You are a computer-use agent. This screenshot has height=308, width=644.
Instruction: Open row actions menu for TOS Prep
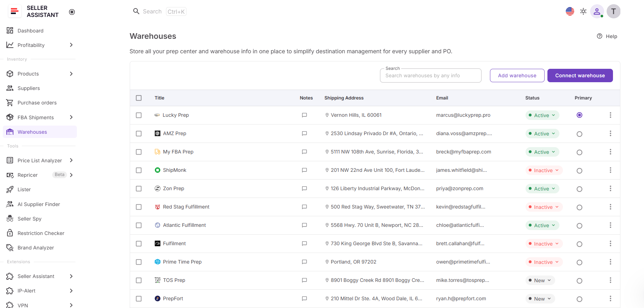[x=611, y=280]
